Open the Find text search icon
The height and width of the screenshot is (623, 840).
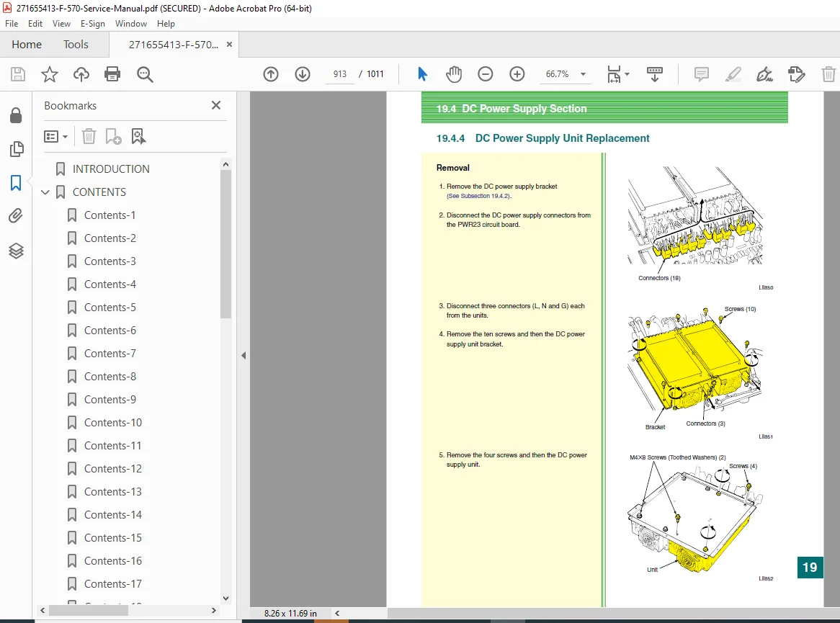[x=145, y=74]
